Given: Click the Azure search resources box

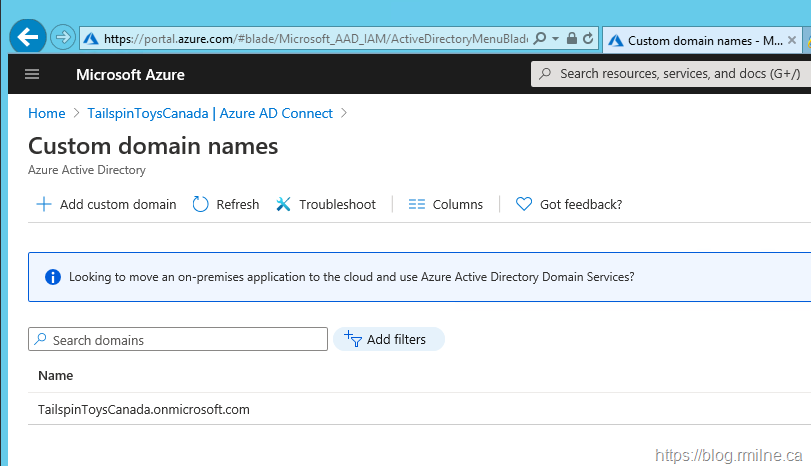Looking at the screenshot, I should click(670, 74).
